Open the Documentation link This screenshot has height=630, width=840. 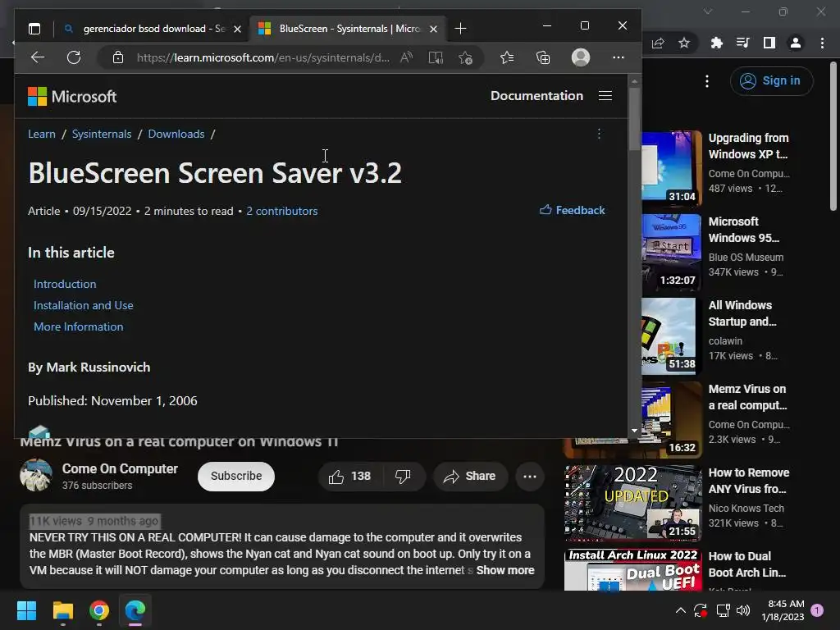[x=536, y=95]
